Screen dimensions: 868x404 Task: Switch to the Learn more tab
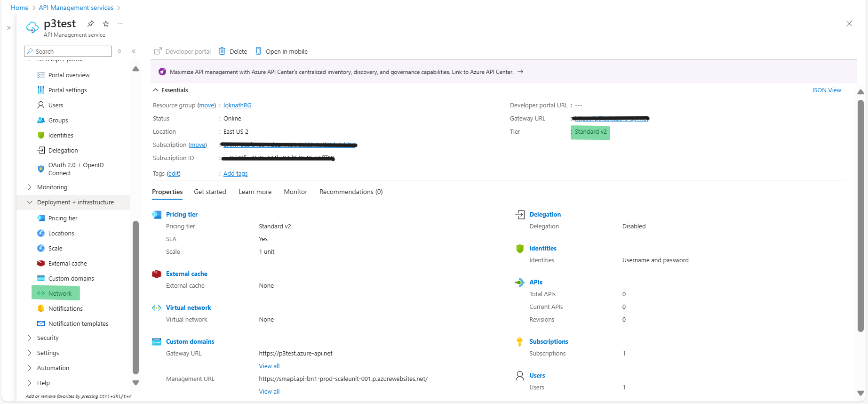tap(255, 192)
